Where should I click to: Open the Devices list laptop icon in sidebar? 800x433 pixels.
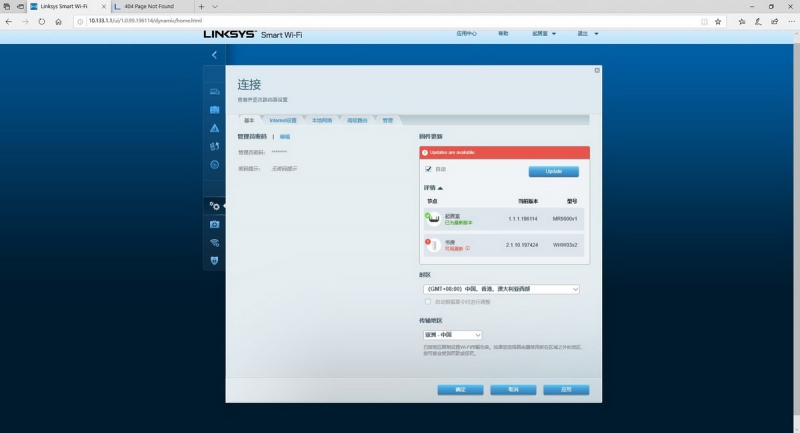[214, 92]
